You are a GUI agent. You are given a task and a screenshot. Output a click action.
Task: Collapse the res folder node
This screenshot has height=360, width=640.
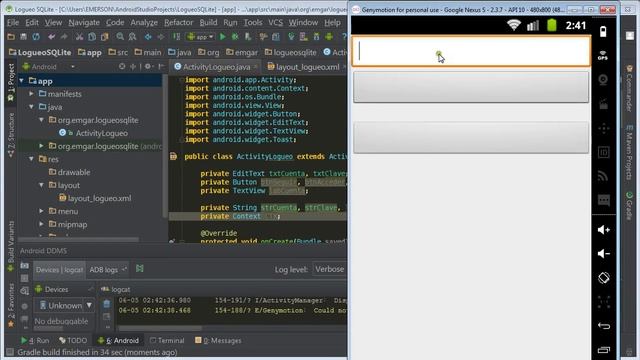tap(31, 159)
